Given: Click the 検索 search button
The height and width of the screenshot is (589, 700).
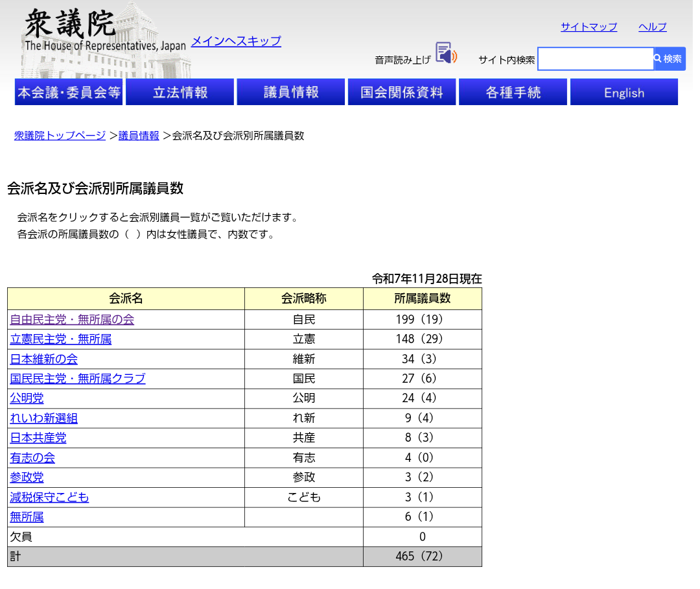Looking at the screenshot, I should pos(669,59).
